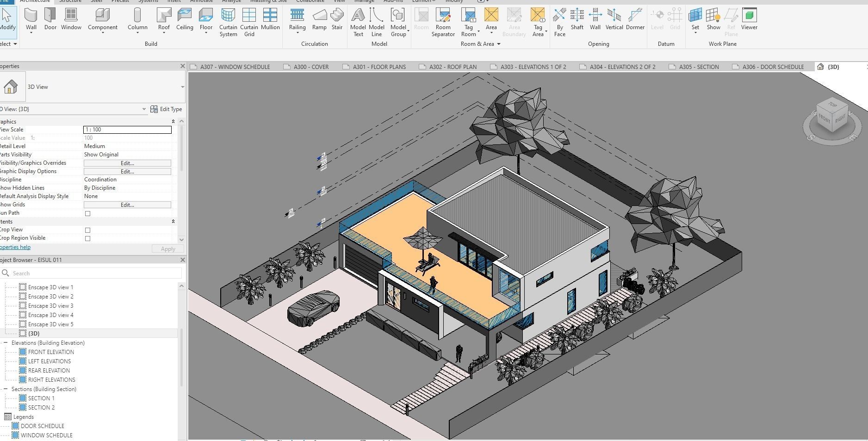Select the Model Text tool
868x441 pixels.
click(358, 23)
